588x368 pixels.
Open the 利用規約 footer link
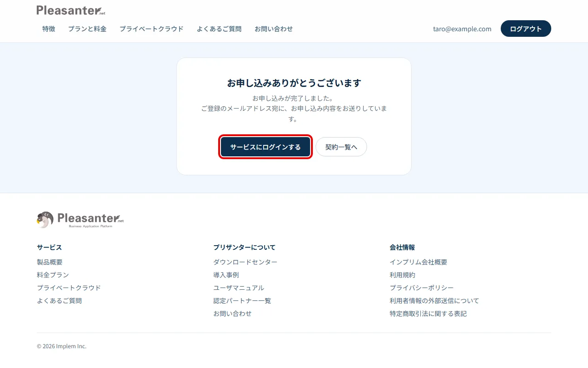pos(402,275)
